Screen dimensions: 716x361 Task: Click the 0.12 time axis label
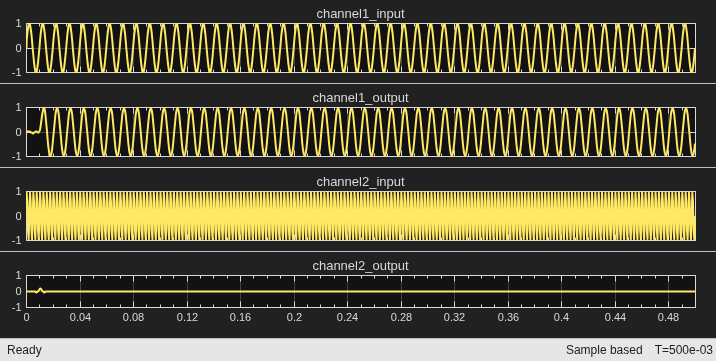187,317
